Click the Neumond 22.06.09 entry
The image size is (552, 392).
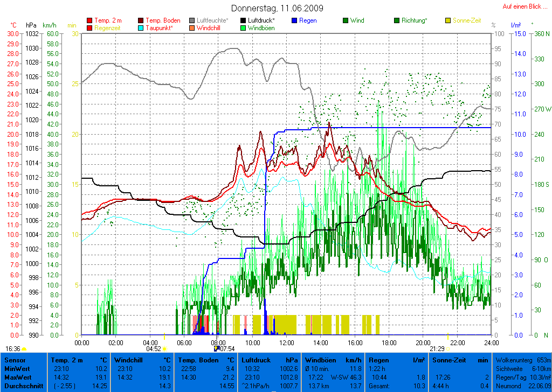(x=523, y=386)
